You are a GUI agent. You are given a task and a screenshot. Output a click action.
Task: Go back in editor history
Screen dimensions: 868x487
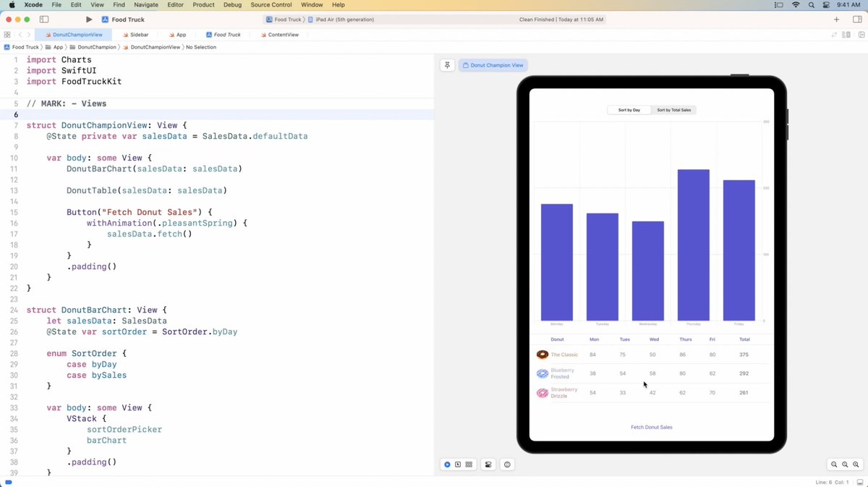(x=20, y=35)
